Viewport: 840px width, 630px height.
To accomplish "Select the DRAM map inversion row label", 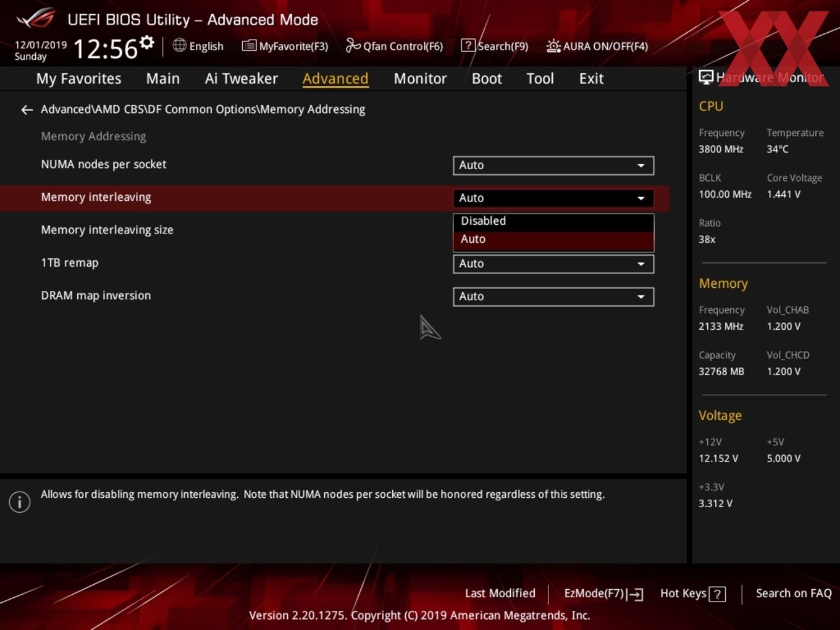I will (x=96, y=295).
